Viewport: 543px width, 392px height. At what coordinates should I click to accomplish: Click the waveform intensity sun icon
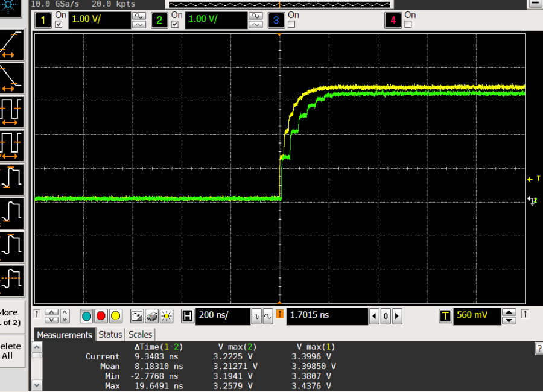click(166, 316)
